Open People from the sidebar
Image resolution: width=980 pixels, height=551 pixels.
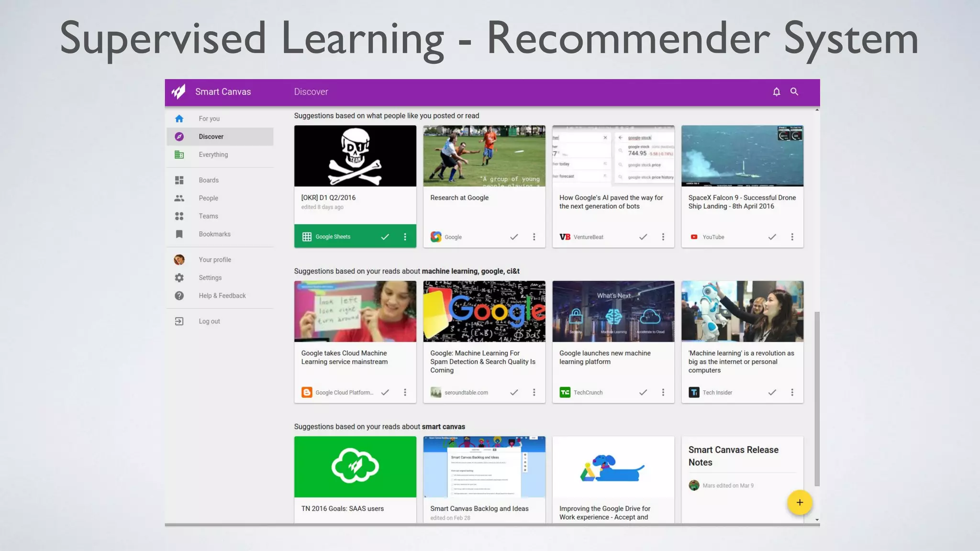coord(220,198)
